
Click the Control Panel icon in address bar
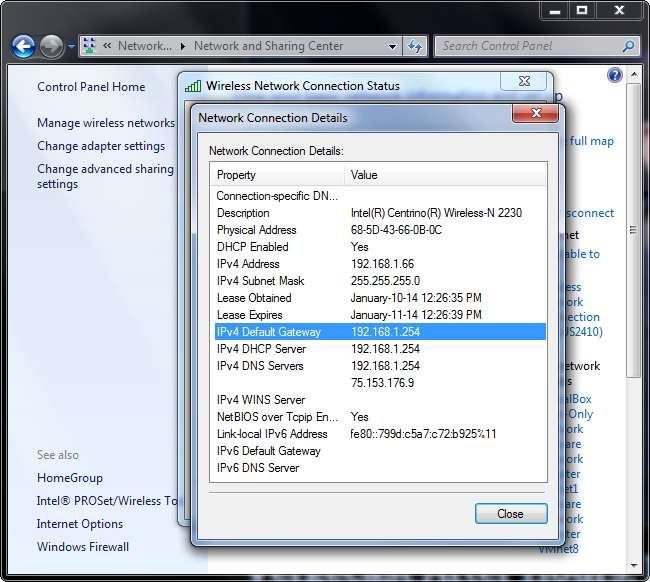[91, 46]
